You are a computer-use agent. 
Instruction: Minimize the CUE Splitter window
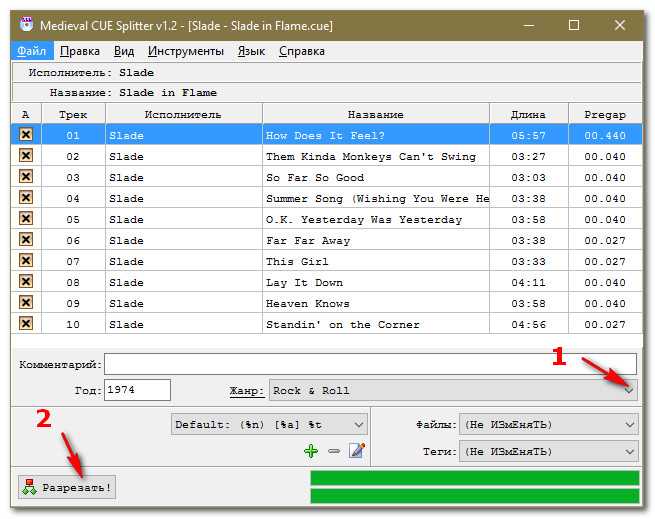click(x=529, y=25)
